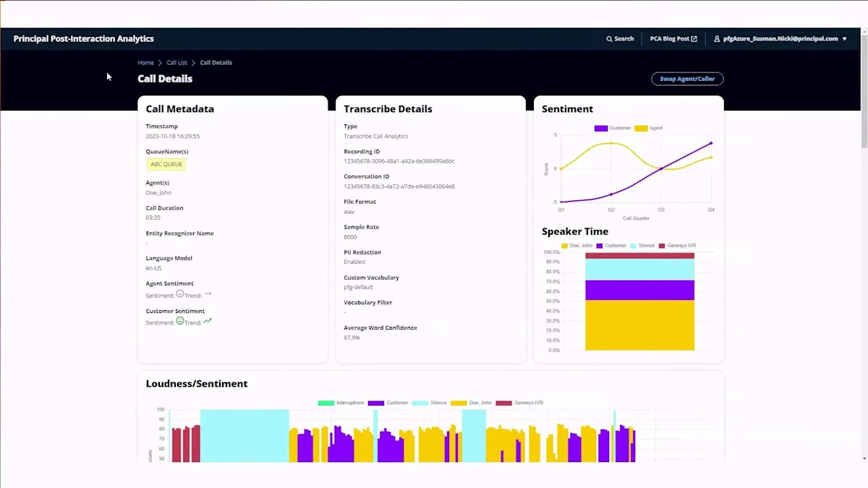Toggle Customer in Loudness/Sentiment legend
Image resolution: width=868 pixels, height=488 pixels.
[388, 403]
